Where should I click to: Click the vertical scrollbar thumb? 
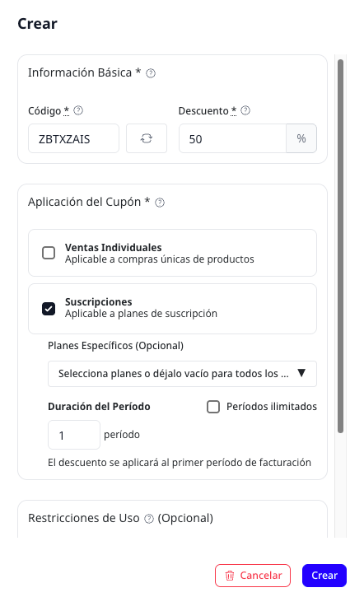tap(340, 246)
